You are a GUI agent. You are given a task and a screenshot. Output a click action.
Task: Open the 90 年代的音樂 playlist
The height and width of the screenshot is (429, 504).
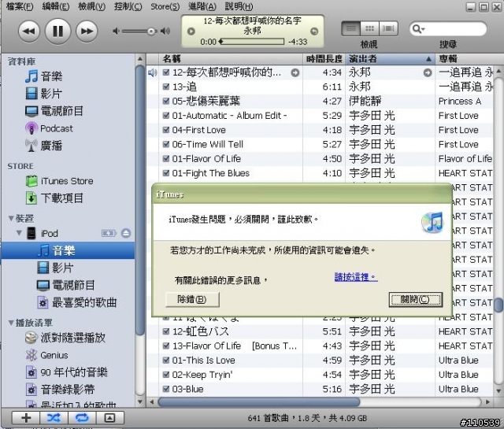pos(74,372)
